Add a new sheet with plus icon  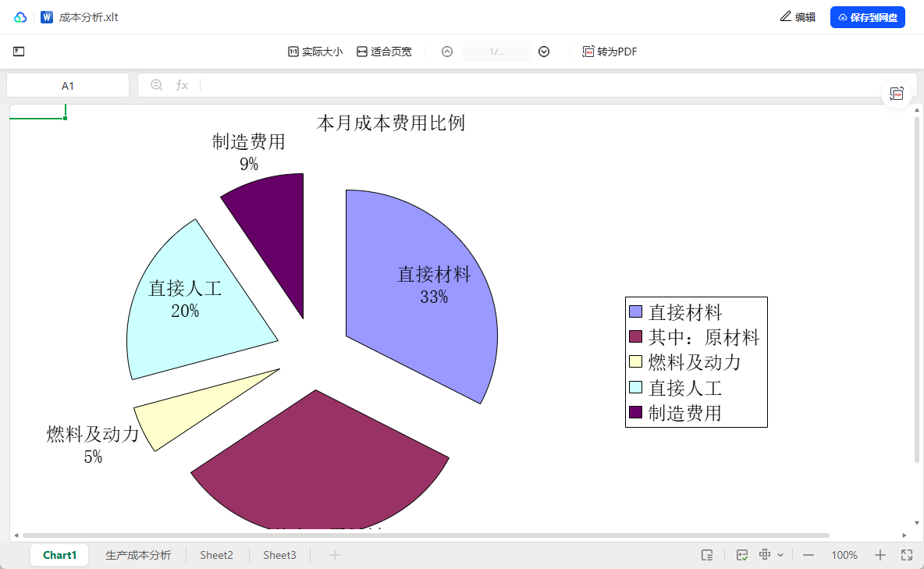[x=335, y=555]
